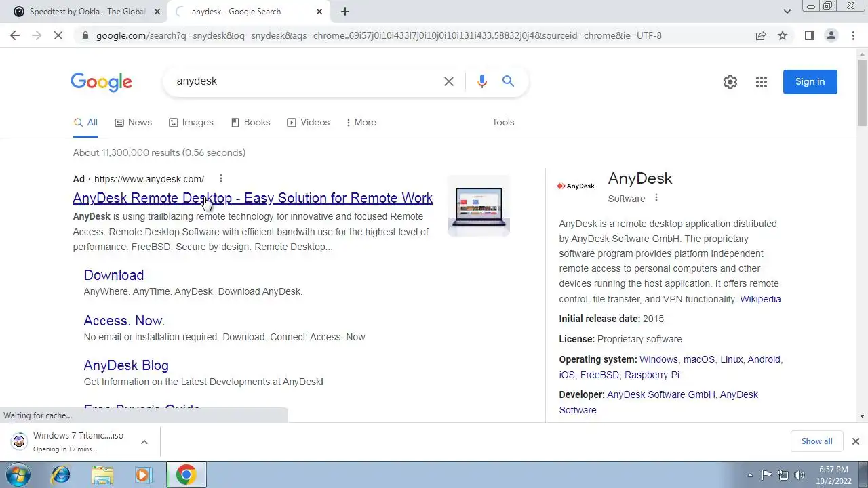868x488 pixels.
Task: Expand the tab search chevron
Action: tap(787, 12)
